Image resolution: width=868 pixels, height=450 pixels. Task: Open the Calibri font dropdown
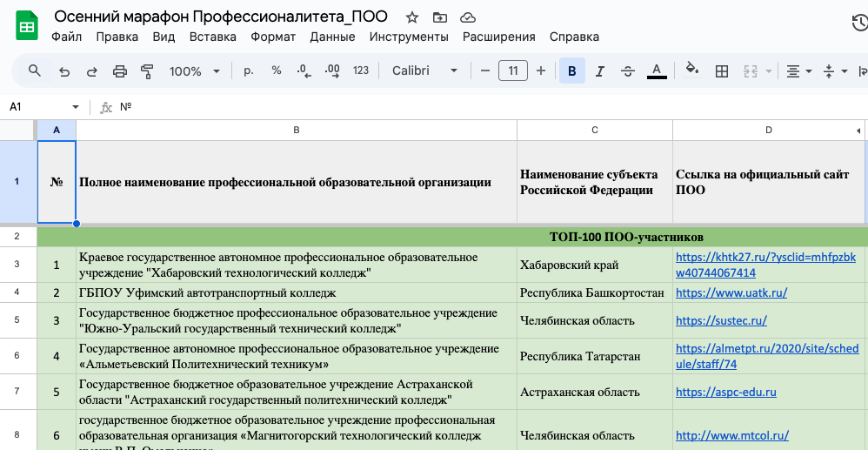click(424, 71)
